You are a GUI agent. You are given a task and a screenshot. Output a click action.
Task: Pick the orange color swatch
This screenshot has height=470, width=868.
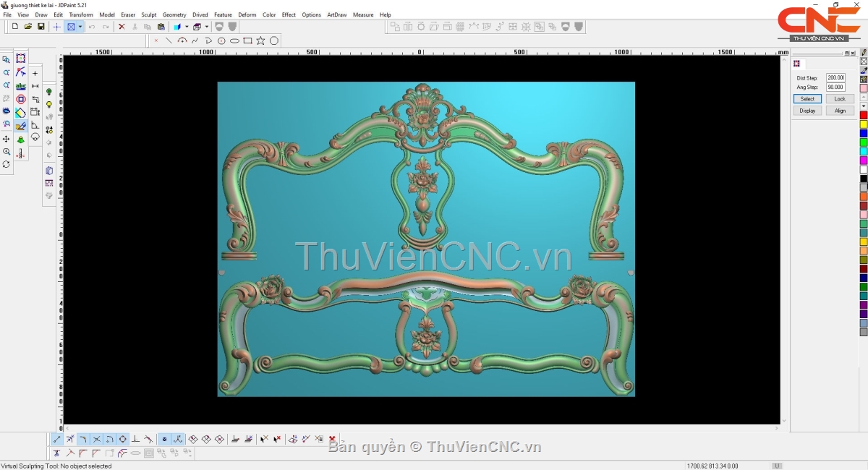(864, 197)
